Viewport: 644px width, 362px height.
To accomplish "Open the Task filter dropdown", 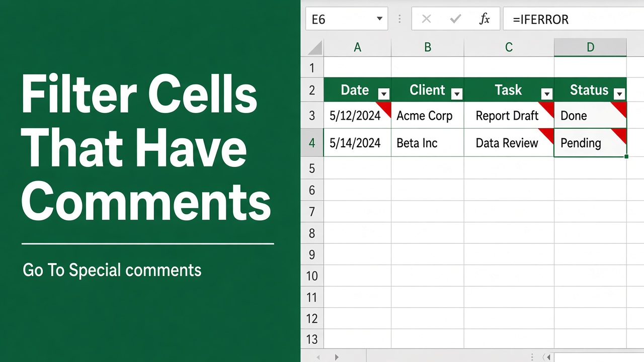I will [546, 94].
